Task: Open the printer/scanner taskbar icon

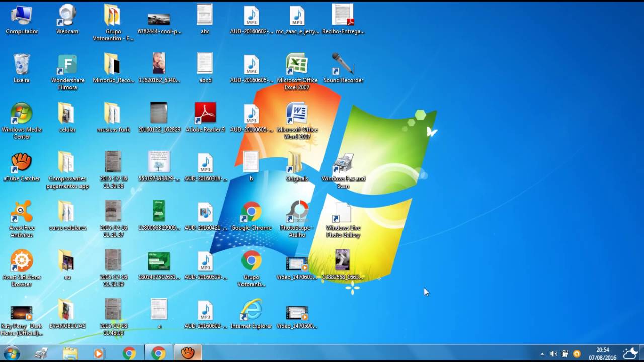Action: 41,353
